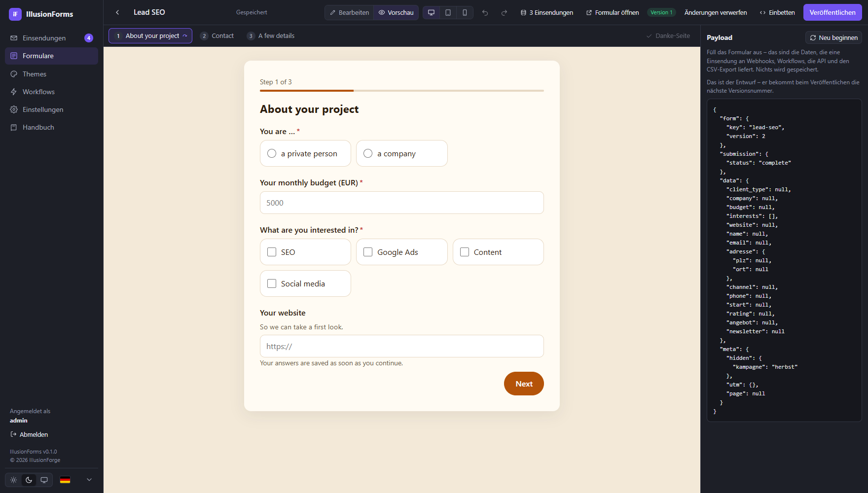Open Workflows in the sidebar
This screenshot has width=868, height=493.
[x=51, y=92]
